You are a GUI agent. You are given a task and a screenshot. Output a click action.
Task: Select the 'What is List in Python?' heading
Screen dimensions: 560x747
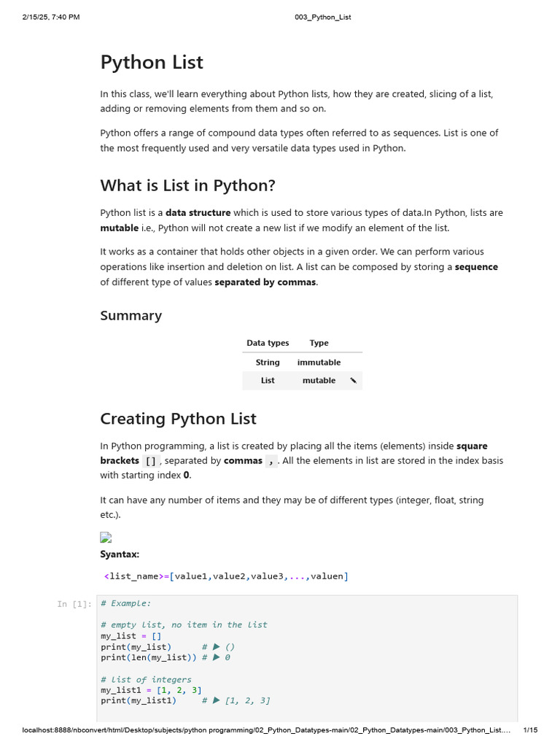click(187, 185)
